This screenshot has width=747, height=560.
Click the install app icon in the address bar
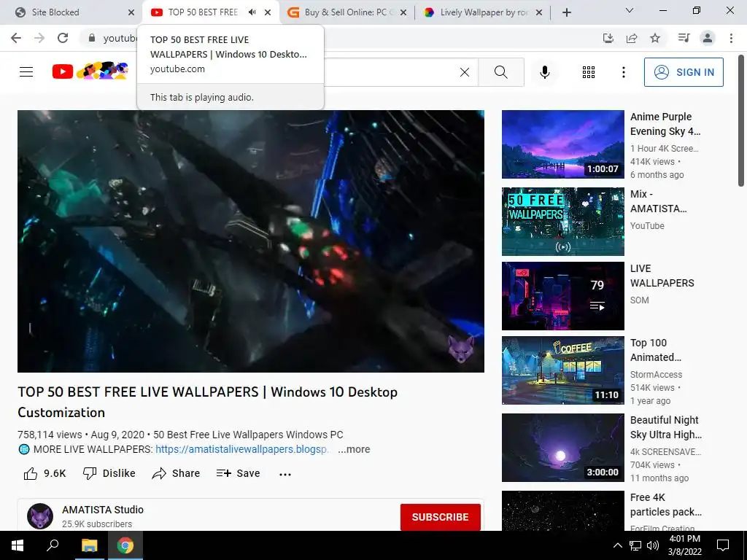[x=608, y=38]
